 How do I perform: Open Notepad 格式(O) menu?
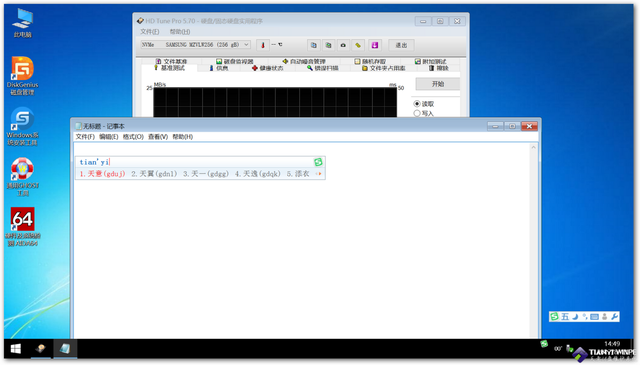pyautogui.click(x=133, y=137)
